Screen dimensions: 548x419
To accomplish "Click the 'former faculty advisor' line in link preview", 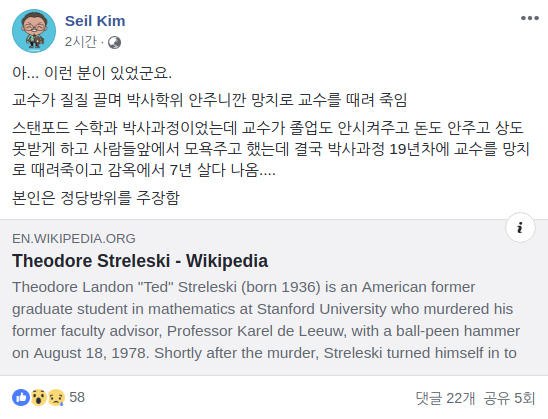I will 266,331.
